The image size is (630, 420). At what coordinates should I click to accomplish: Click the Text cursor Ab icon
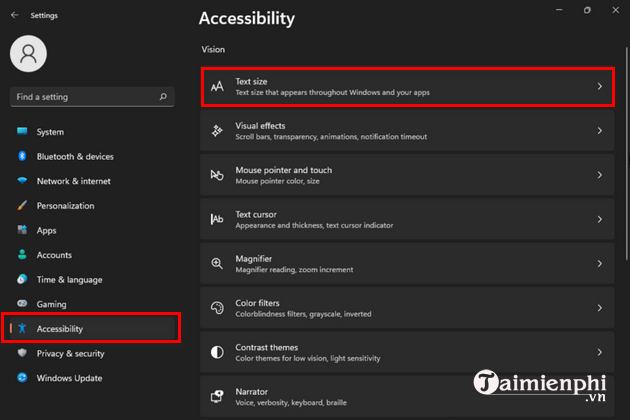pyautogui.click(x=217, y=219)
